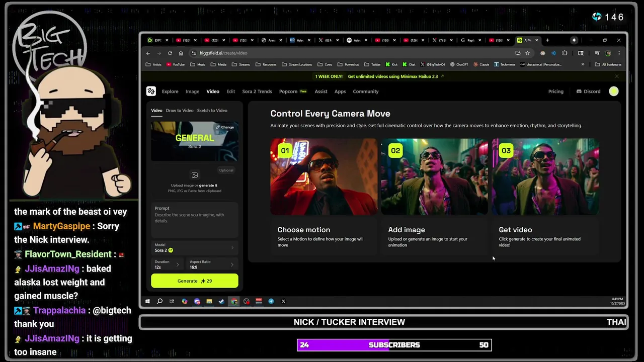Open the Explore nav item
The width and height of the screenshot is (644, 362).
click(170, 92)
